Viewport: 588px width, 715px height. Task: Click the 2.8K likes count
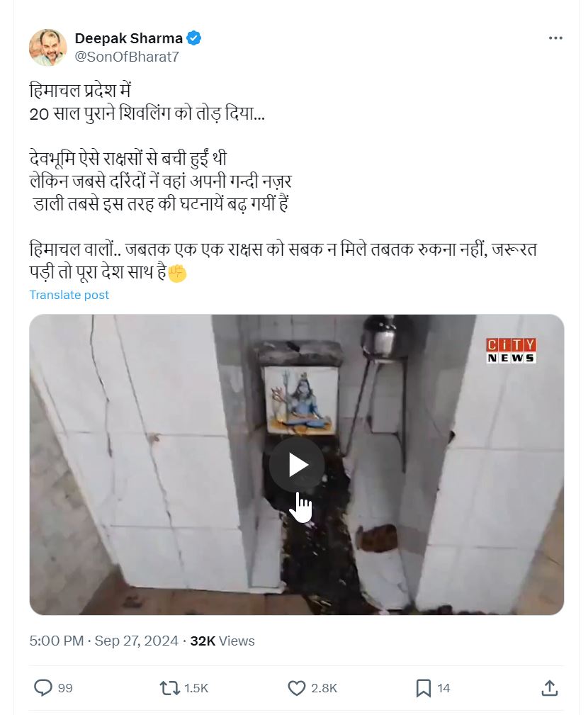[x=324, y=688]
